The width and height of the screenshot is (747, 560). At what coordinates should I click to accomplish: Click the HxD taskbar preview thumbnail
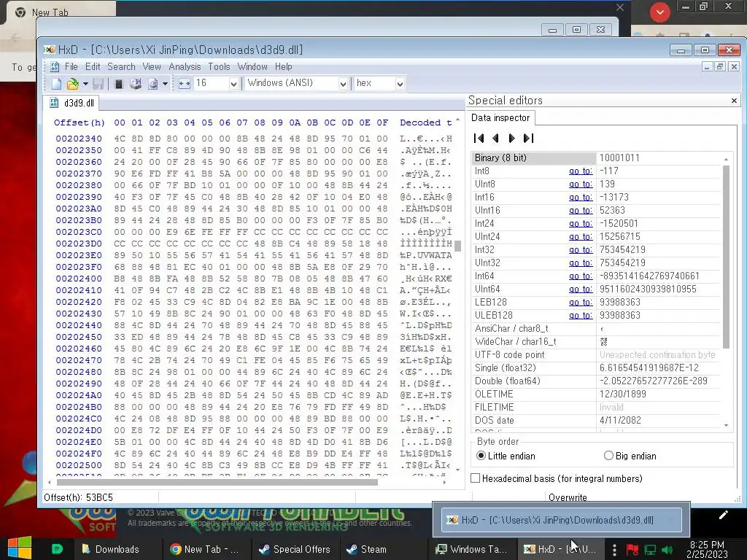561,519
